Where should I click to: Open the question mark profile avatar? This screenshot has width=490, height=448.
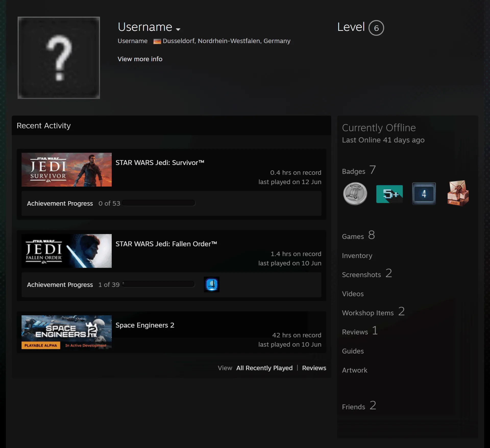[x=59, y=58]
